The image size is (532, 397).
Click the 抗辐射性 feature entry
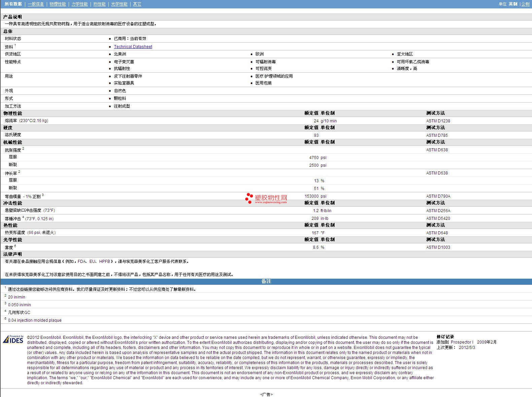coord(122,69)
